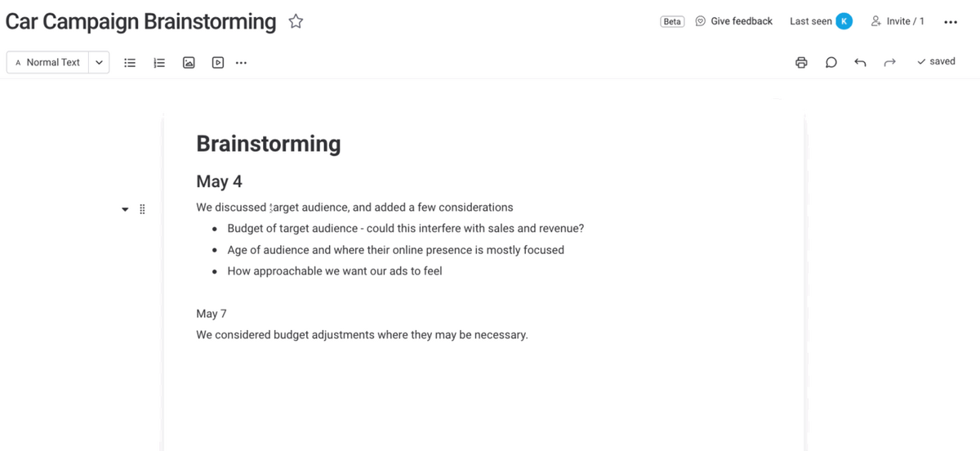The width and height of the screenshot is (980, 451).
Task: Expand the text style chevron arrow
Action: 99,62
